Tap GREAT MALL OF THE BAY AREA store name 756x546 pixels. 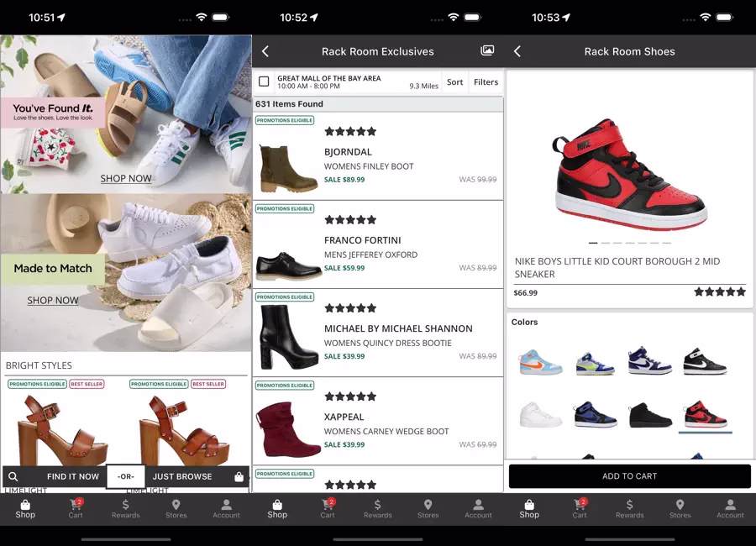(328, 78)
